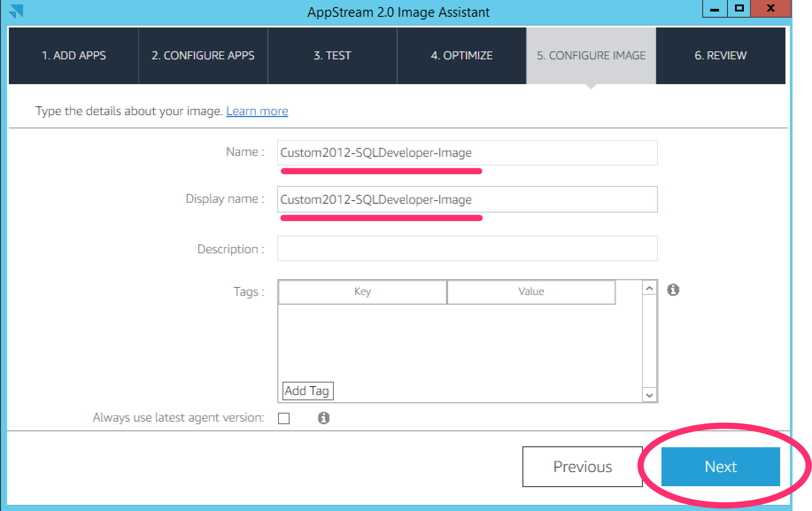Image resolution: width=812 pixels, height=511 pixels.
Task: Maximize the Image Assistant window
Action: point(739,9)
